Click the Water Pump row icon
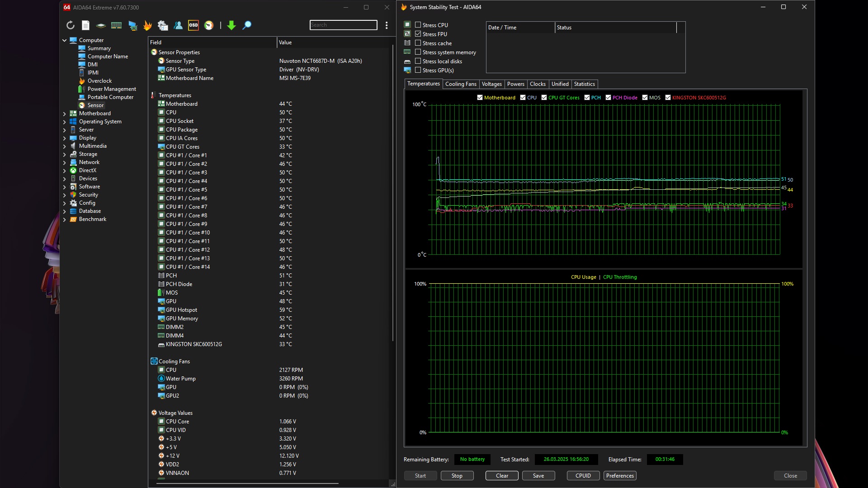The height and width of the screenshot is (488, 868). (161, 379)
